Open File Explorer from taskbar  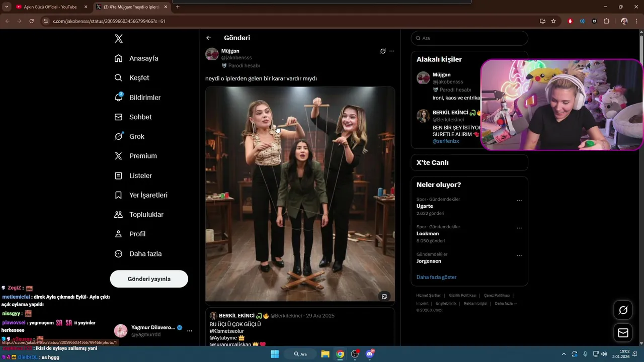(325, 354)
